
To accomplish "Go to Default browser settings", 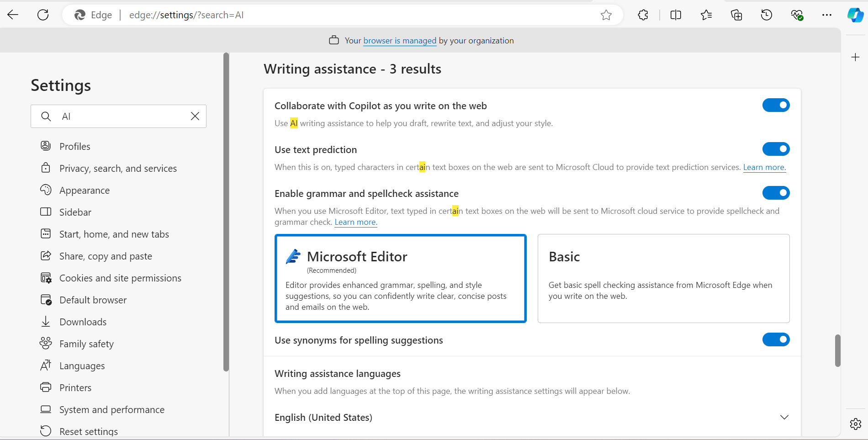I will tap(93, 300).
